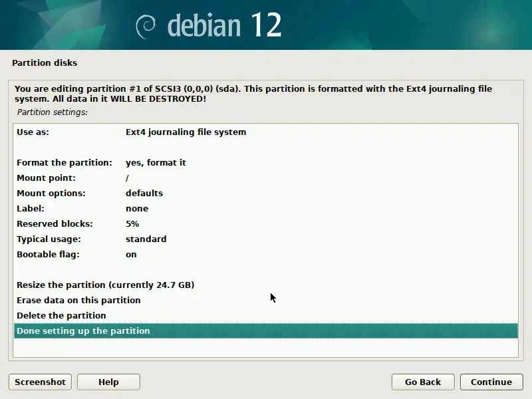
Task: Select 'Erase data on this partition'
Action: tap(265, 300)
